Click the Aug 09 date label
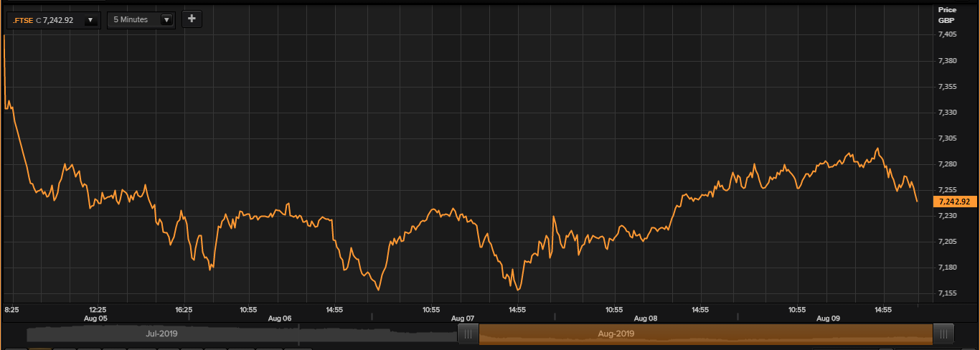 [x=829, y=318]
